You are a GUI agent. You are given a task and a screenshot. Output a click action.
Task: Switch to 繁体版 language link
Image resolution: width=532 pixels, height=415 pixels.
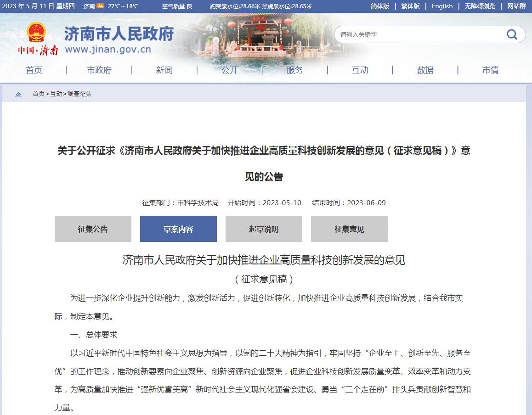pos(410,6)
